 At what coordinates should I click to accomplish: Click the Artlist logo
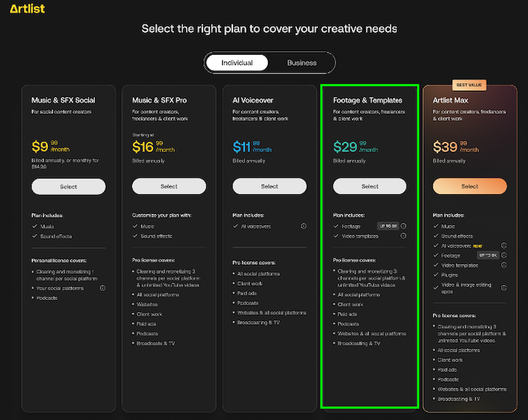pyautogui.click(x=27, y=9)
